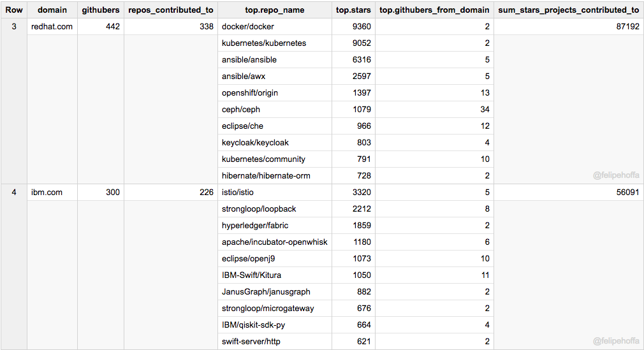644x350 pixels.
Task: Select the "top.repo_name" column header
Action: coord(275,10)
